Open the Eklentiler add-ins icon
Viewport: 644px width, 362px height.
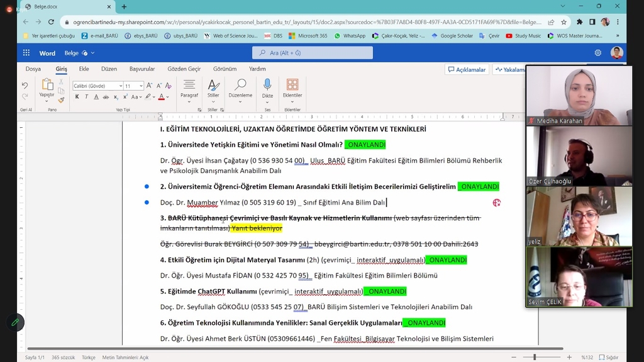point(292,85)
